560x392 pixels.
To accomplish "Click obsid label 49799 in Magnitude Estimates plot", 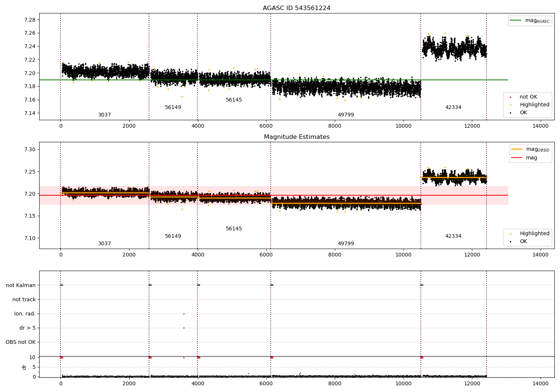I will [x=346, y=244].
